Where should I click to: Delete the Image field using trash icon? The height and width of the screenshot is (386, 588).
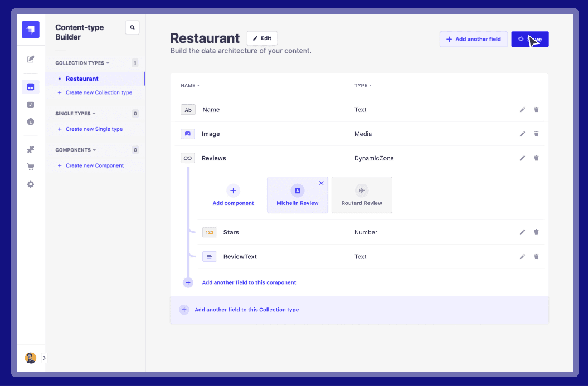536,134
